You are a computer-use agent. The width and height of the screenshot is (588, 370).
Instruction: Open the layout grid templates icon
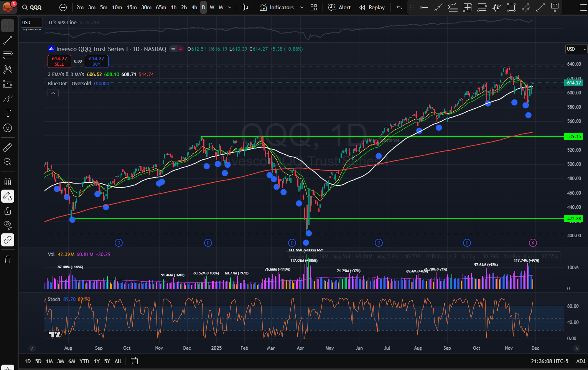tap(314, 7)
